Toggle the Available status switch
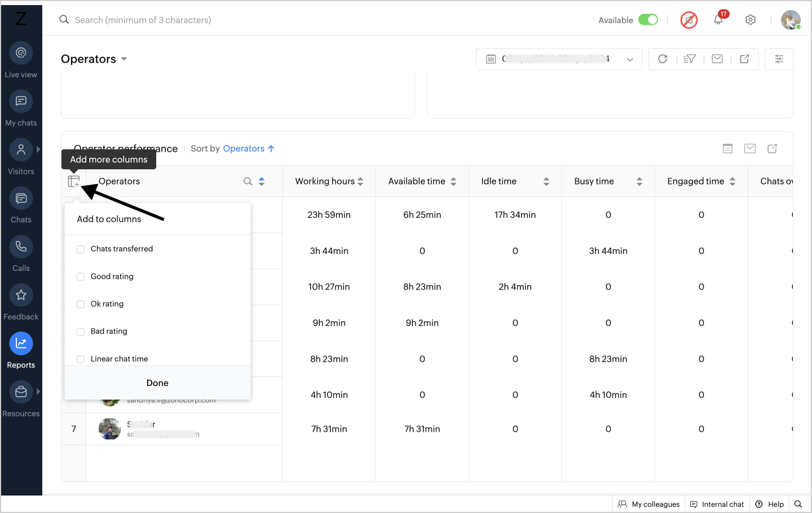 (x=648, y=20)
